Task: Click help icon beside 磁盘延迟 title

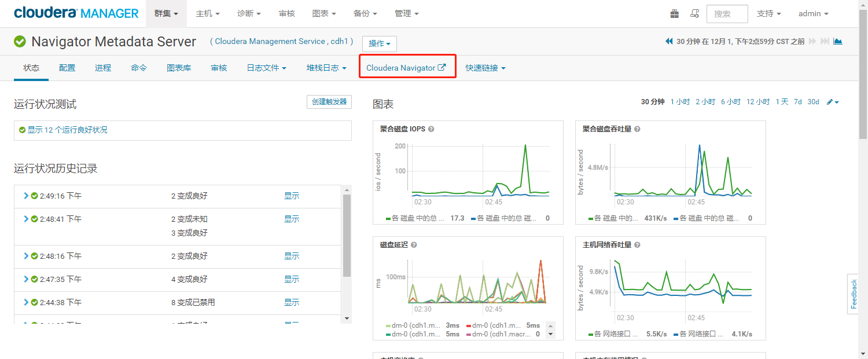Action: 414,245
